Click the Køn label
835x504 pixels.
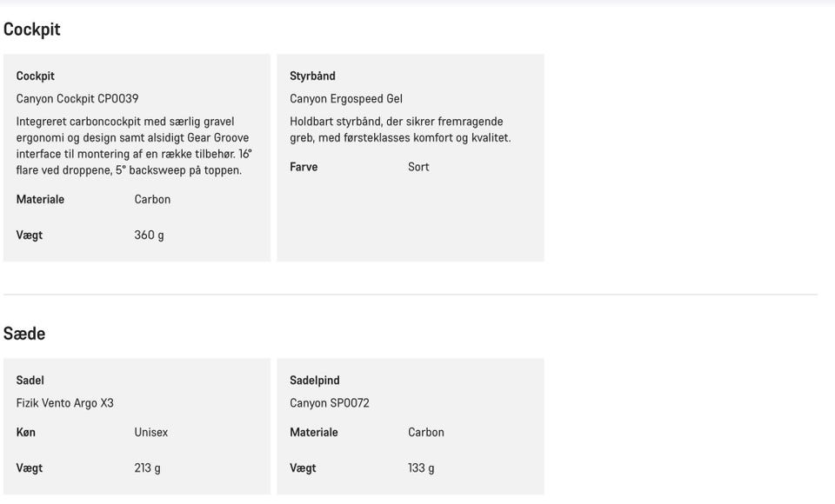[26, 433]
